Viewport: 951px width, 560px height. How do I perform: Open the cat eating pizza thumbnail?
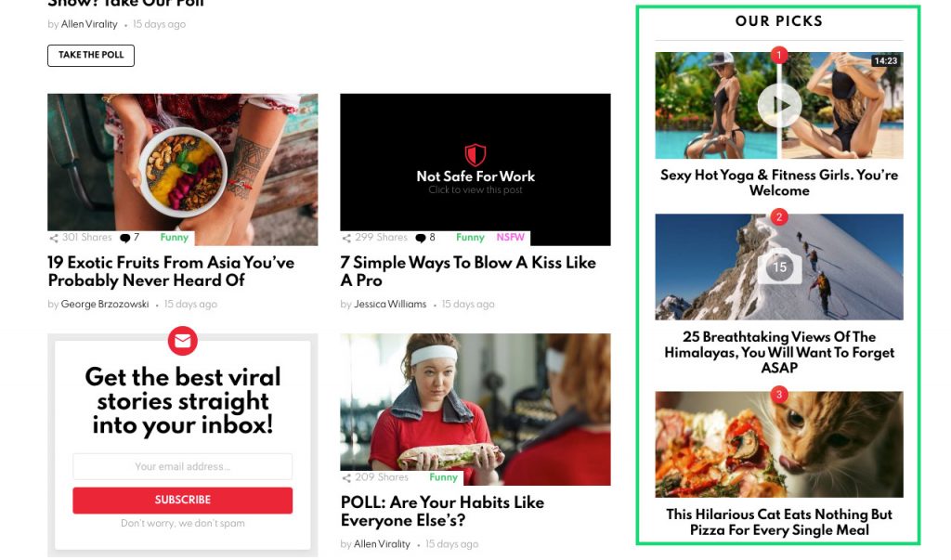[779, 445]
